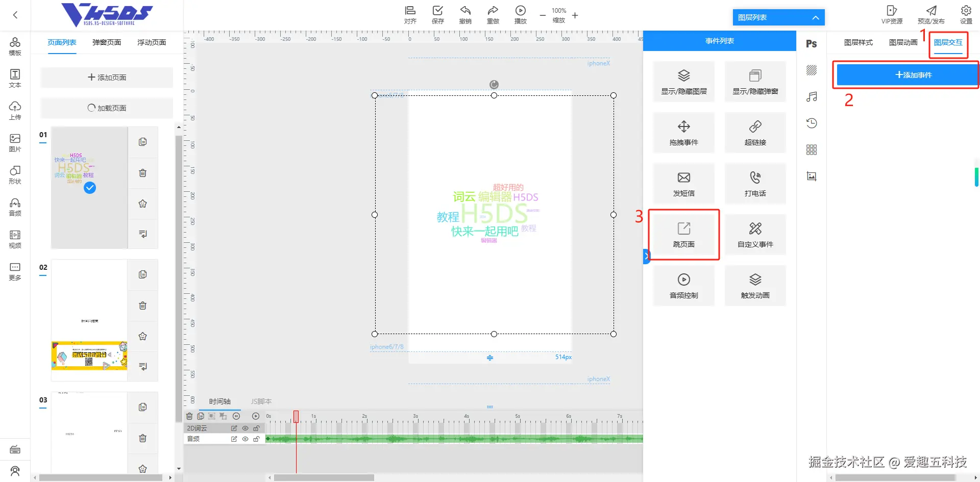Edit the 音频 layer name
The height and width of the screenshot is (482, 980).
pyautogui.click(x=234, y=439)
